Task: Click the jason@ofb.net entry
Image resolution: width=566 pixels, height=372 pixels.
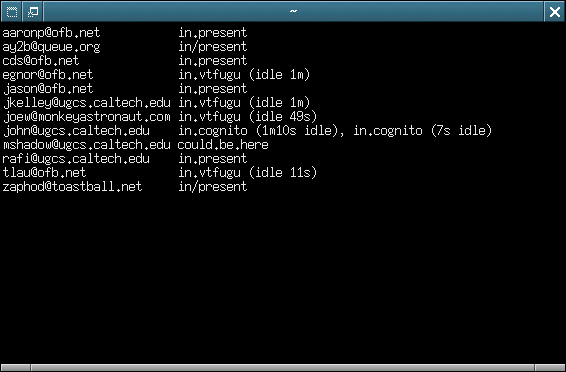Action: pyautogui.click(x=48, y=89)
